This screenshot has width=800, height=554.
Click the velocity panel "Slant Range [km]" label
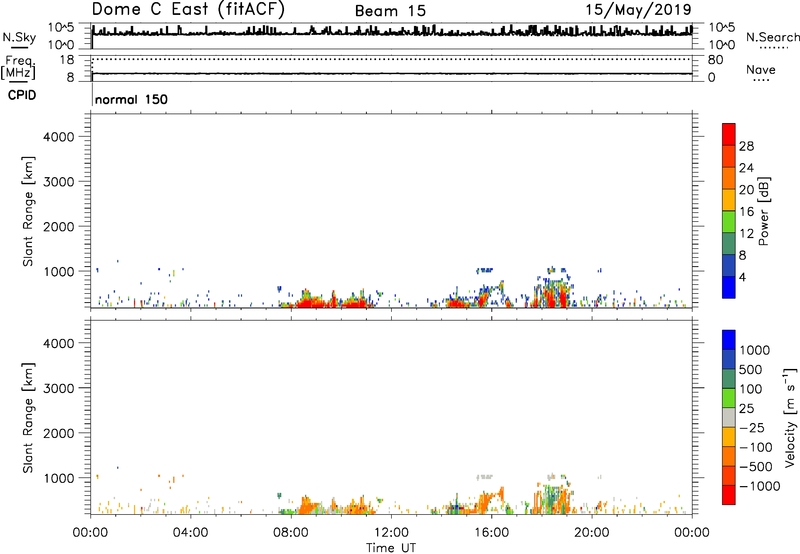coord(28,418)
